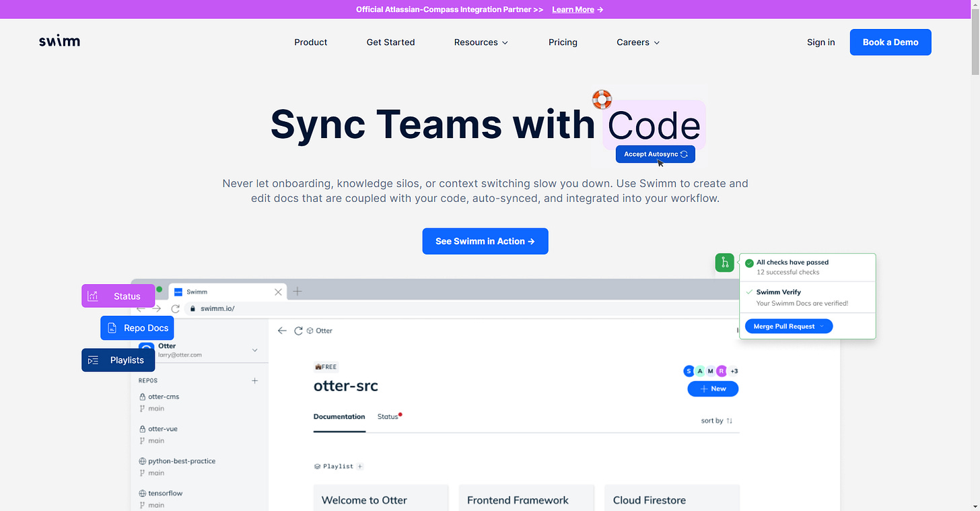Expand the Resources dropdown

pyautogui.click(x=481, y=42)
